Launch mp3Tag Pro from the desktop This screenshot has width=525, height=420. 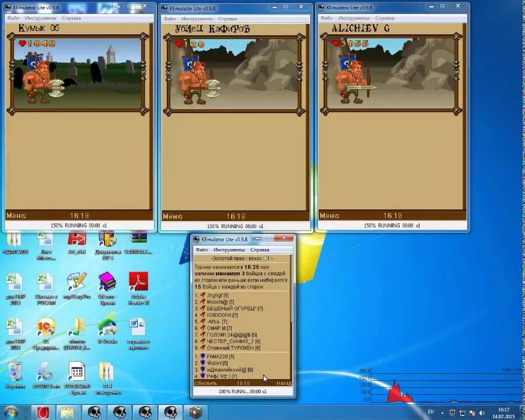tap(76, 285)
